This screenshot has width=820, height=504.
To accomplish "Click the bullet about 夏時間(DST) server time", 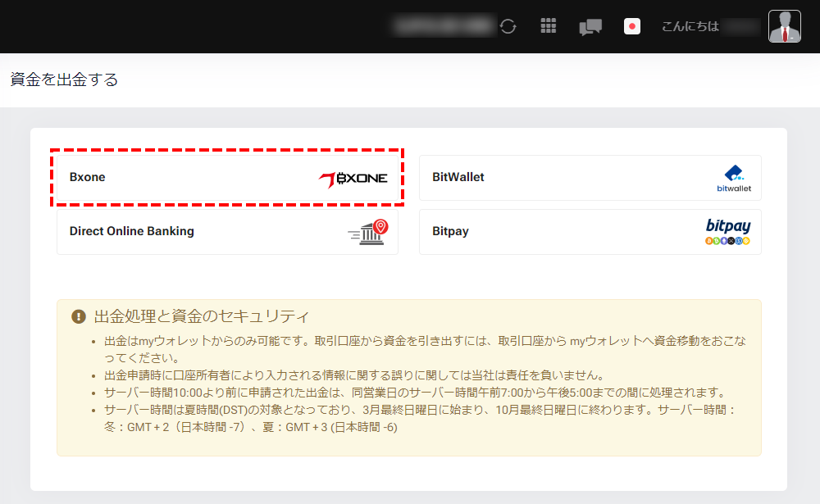I will (x=420, y=418).
